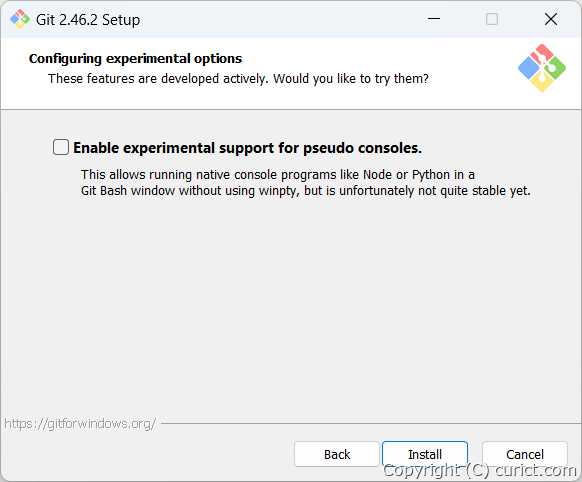Start installation with the Install button

425,454
